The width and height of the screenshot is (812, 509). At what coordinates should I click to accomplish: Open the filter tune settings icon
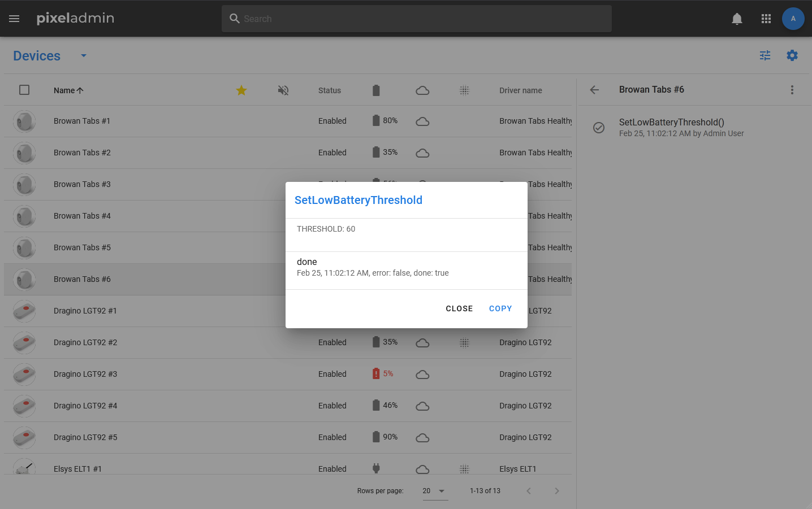pos(765,55)
